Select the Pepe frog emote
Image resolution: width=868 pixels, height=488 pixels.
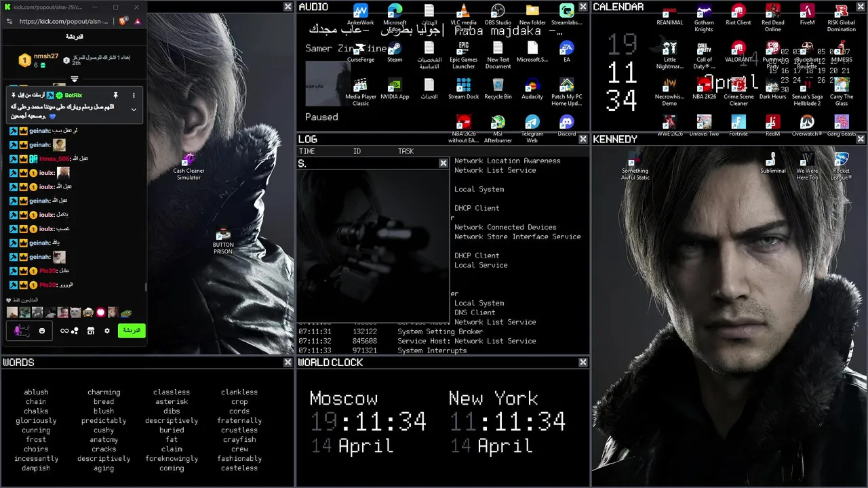(x=125, y=312)
